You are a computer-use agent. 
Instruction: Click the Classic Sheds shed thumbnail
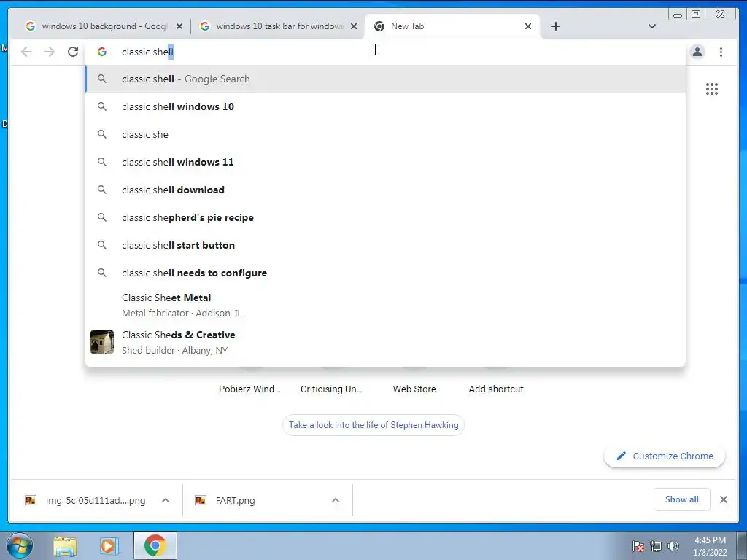tap(102, 342)
